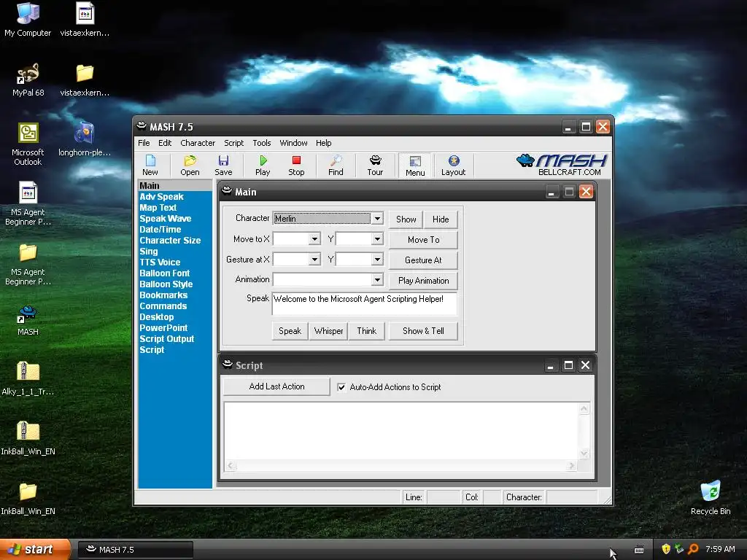Open My Computer desktop icon
This screenshot has height=560, width=747.
(x=28, y=20)
